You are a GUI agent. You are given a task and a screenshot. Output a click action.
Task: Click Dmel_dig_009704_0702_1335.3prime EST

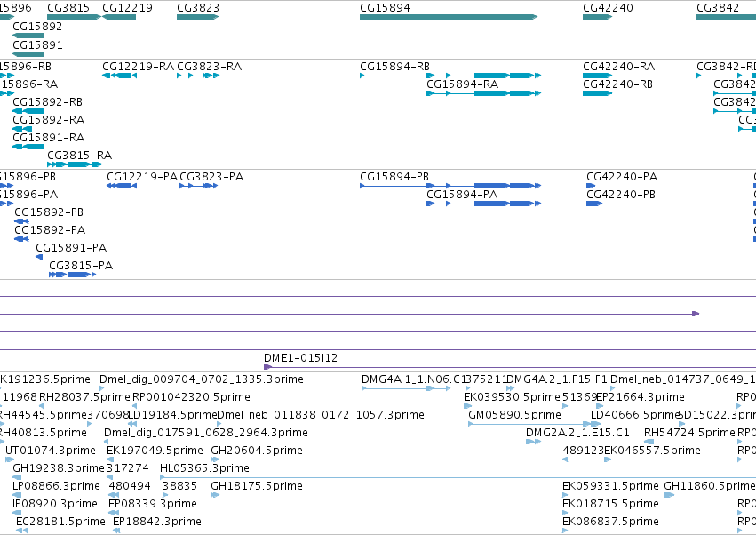103,388
